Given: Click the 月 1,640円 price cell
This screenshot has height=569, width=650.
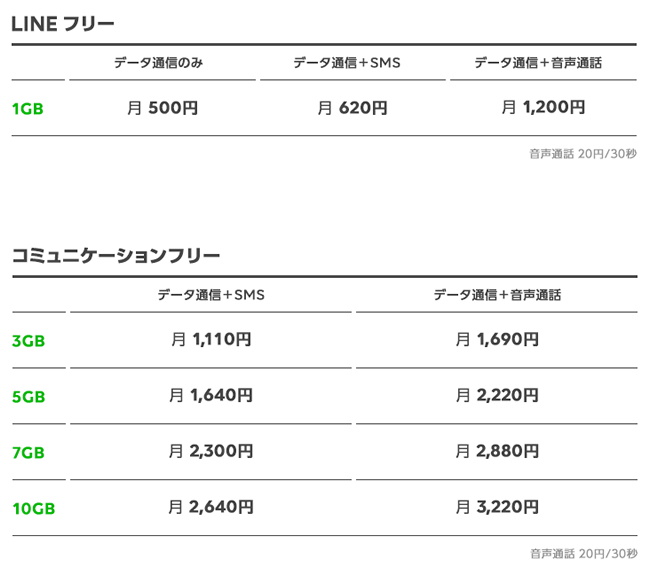Looking at the screenshot, I should point(211,396).
